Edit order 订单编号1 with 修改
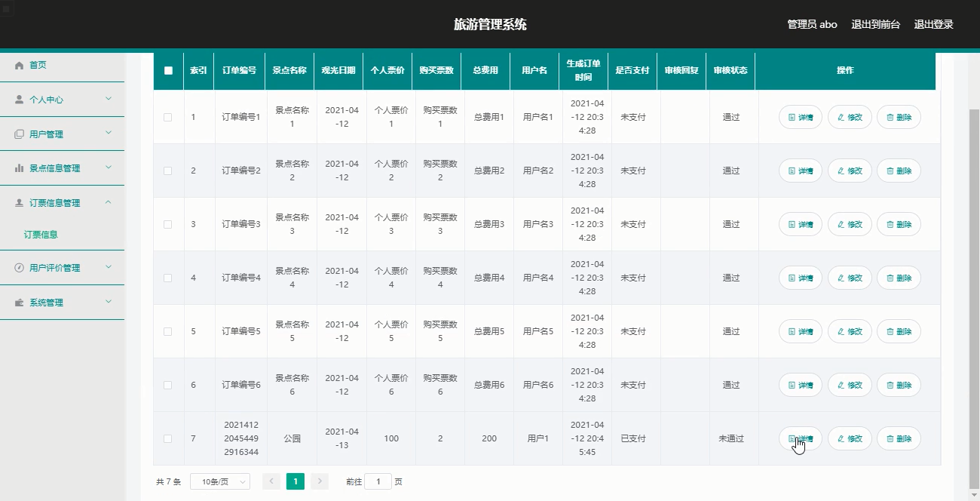Screen dimensions: 980x501 pyautogui.click(x=850, y=117)
